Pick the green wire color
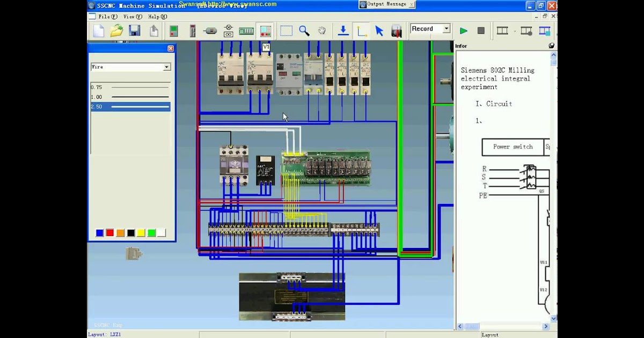 point(151,233)
